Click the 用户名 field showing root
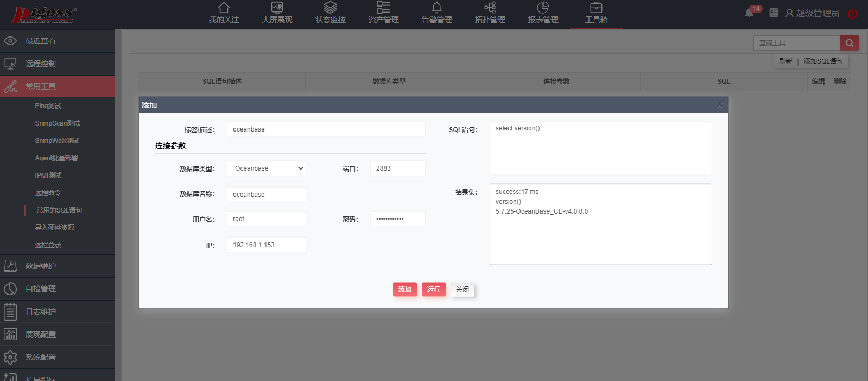The image size is (868, 381). 267,219
